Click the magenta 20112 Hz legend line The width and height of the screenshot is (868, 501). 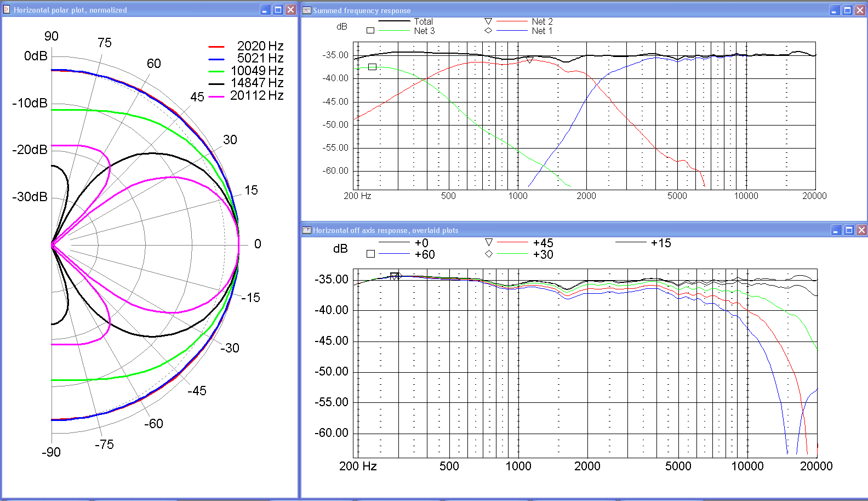(x=216, y=96)
